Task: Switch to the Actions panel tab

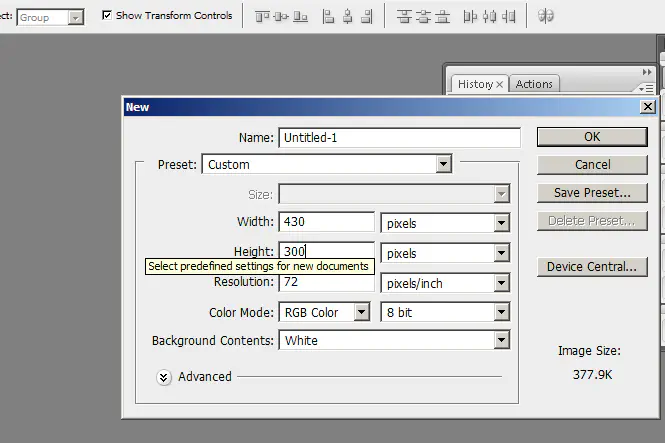Action: pyautogui.click(x=534, y=84)
